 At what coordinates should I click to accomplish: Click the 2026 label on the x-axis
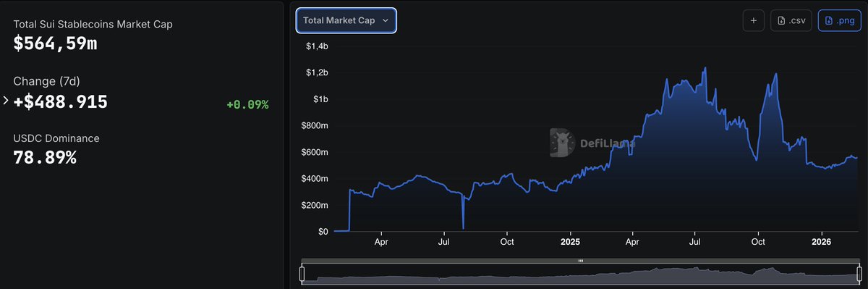[x=821, y=242]
